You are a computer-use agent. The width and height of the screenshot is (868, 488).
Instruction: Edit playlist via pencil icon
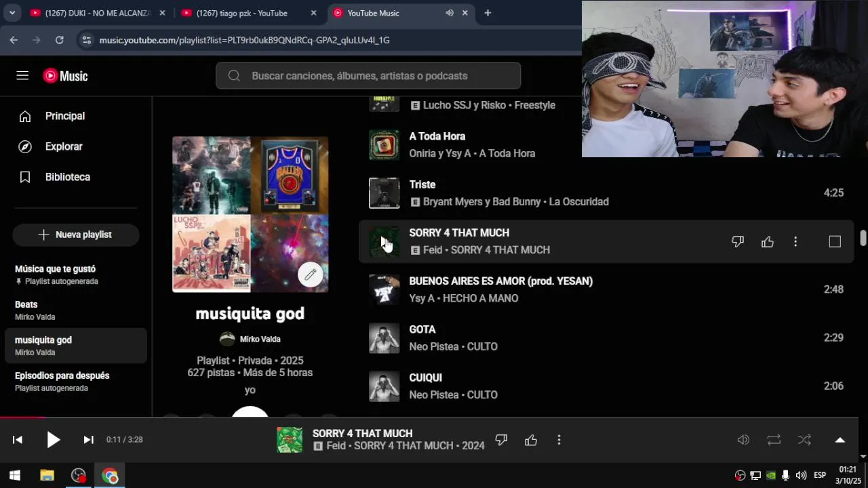[x=310, y=274]
